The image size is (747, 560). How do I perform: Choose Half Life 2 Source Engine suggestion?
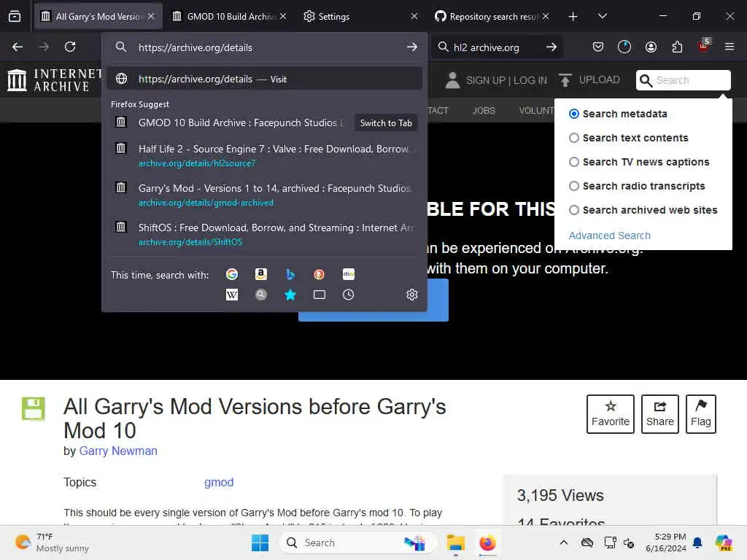click(x=264, y=155)
